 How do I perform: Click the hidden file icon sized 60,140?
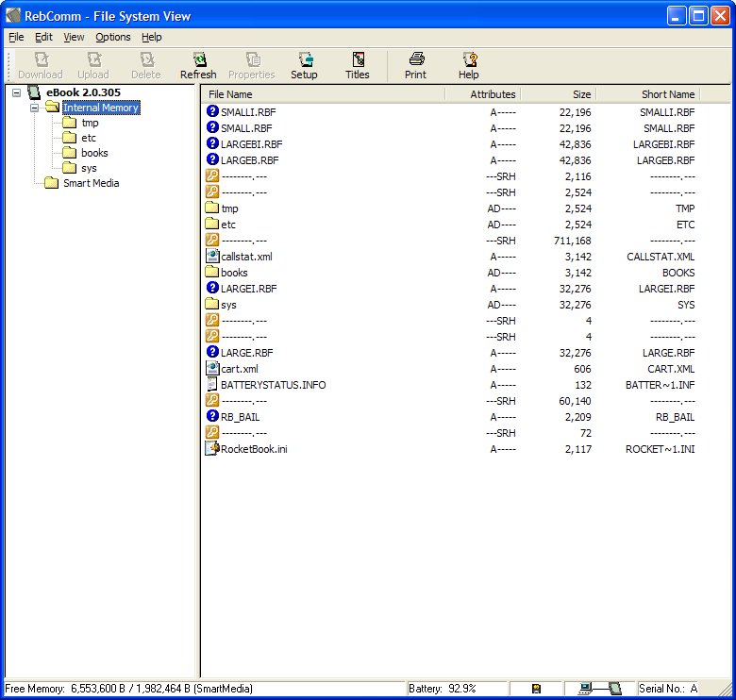(212, 400)
